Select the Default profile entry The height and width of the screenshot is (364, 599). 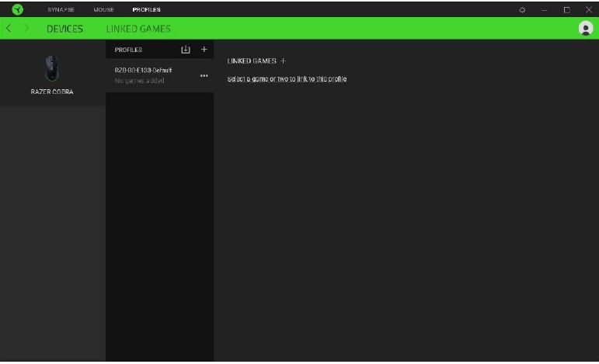148,75
